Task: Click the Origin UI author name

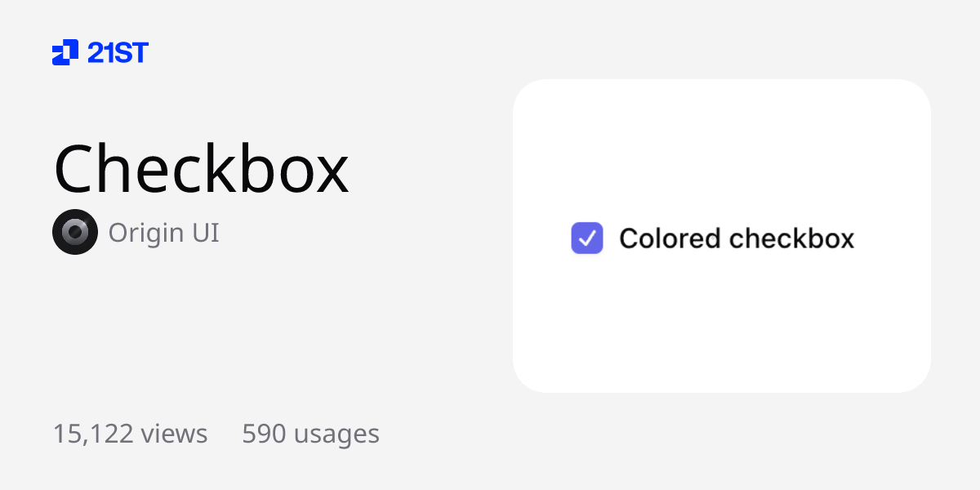Action: click(163, 233)
